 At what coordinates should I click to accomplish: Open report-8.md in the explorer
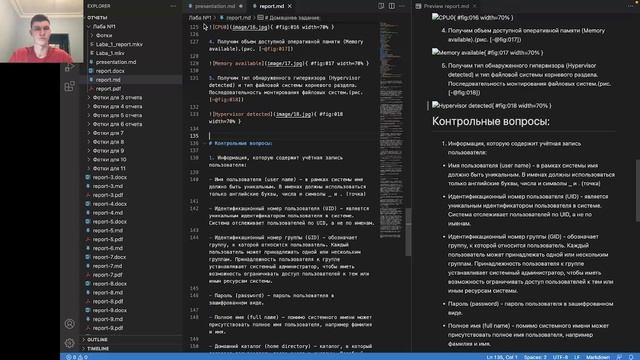107,293
